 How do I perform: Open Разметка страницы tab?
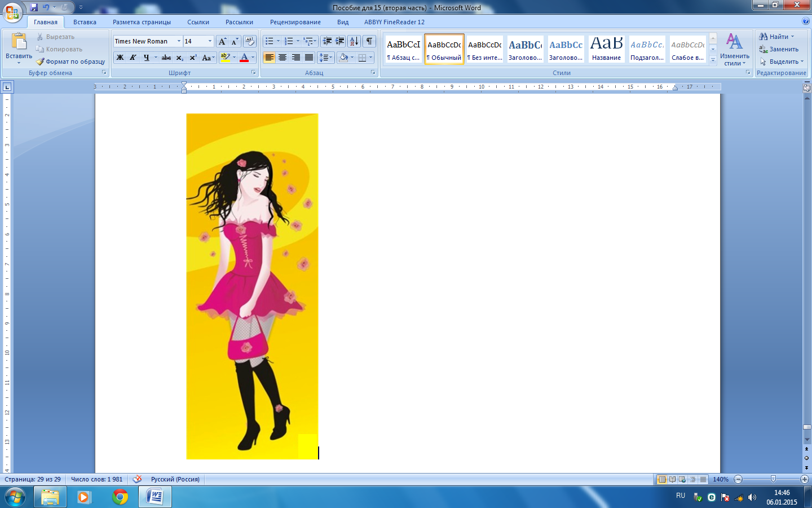[142, 22]
